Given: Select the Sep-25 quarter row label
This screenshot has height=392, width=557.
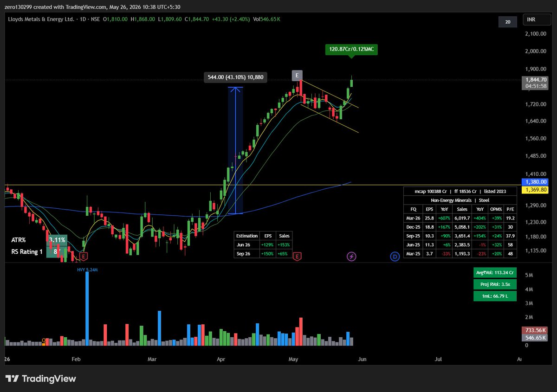Looking at the screenshot, I should tap(414, 236).
